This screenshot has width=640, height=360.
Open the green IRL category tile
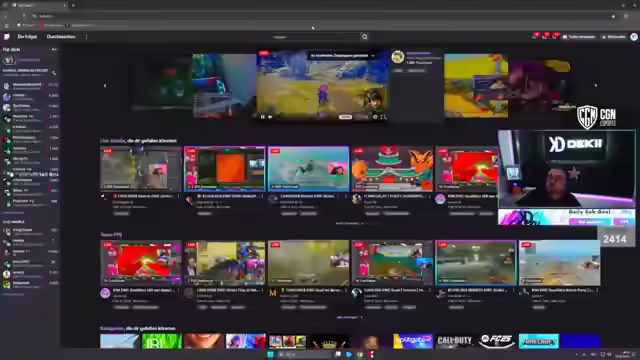(x=162, y=341)
